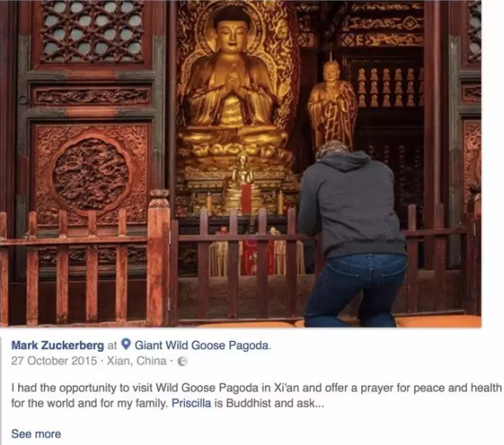Click the round carved dragon medallion panel
The width and height of the screenshot is (504, 445).
91,171
